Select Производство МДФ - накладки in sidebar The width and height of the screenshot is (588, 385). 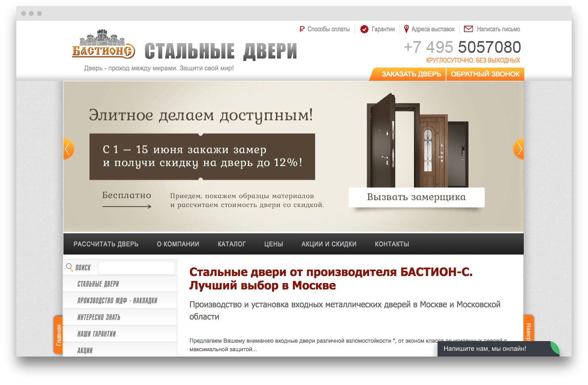pyautogui.click(x=120, y=300)
